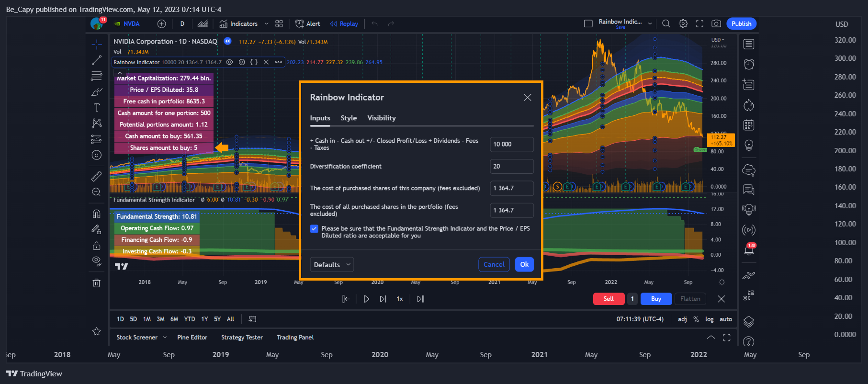This screenshot has height=384, width=868.
Task: Open Rainbow Indicator source code braces
Action: (254, 62)
